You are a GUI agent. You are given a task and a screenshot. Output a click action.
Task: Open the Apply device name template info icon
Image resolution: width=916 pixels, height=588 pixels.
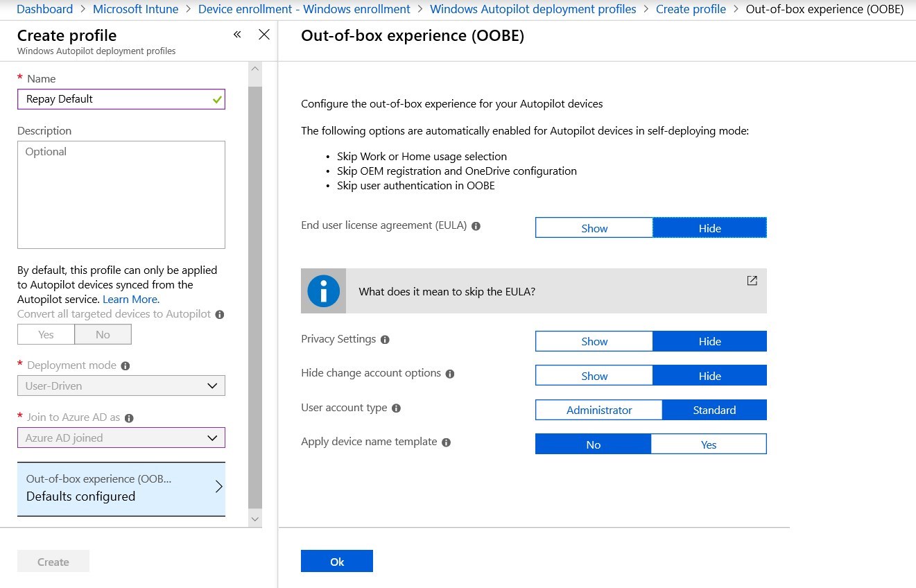click(x=447, y=442)
